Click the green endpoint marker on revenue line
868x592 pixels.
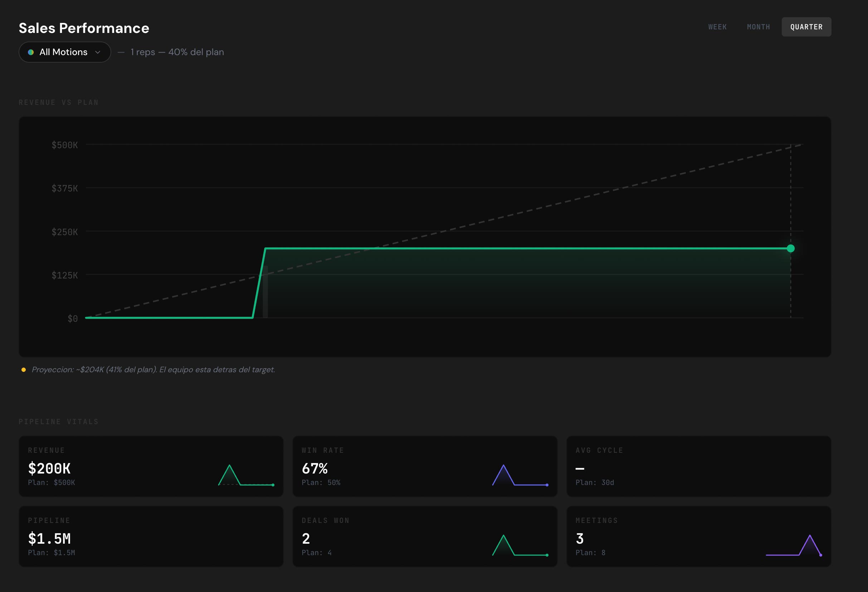(791, 248)
